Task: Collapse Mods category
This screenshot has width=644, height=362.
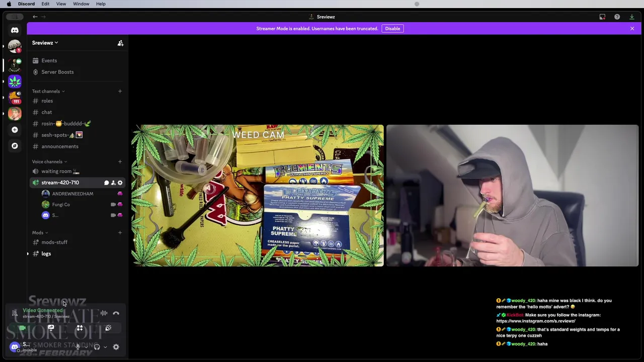Action: [x=40, y=233]
